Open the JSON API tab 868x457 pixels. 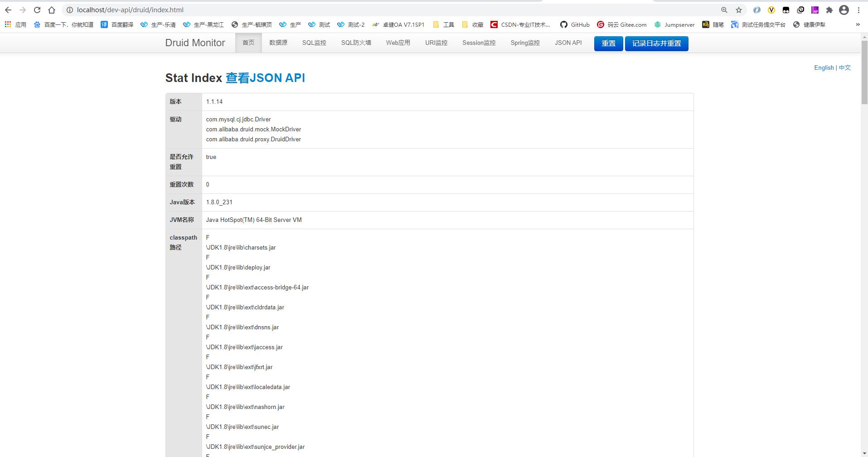coord(568,43)
